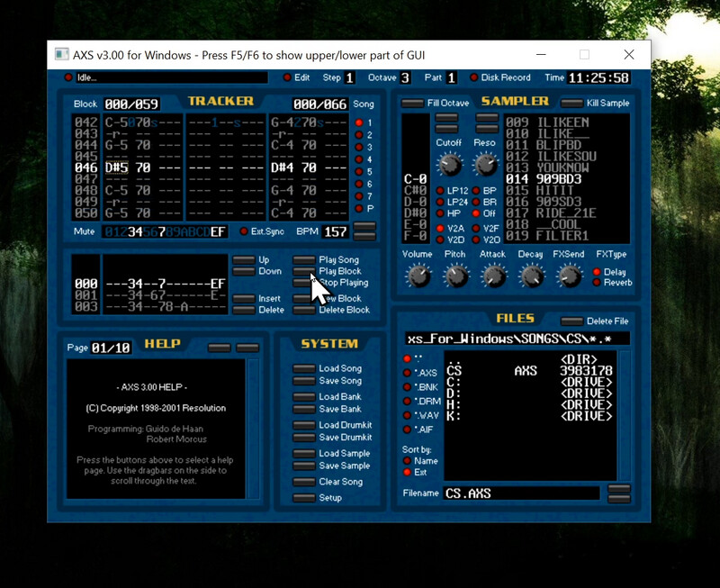Select sample 014 909BD3 in list
The width and height of the screenshot is (720, 588).
(567, 179)
